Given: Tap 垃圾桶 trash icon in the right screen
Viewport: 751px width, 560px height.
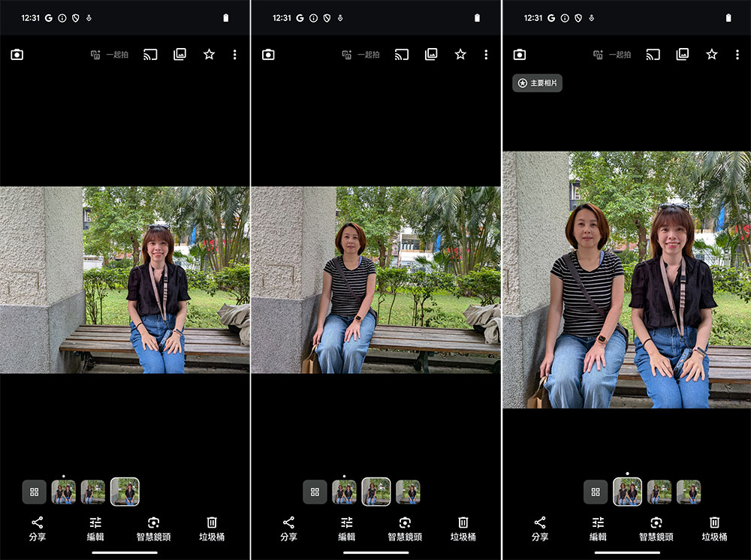Looking at the screenshot, I should pyautogui.click(x=714, y=528).
